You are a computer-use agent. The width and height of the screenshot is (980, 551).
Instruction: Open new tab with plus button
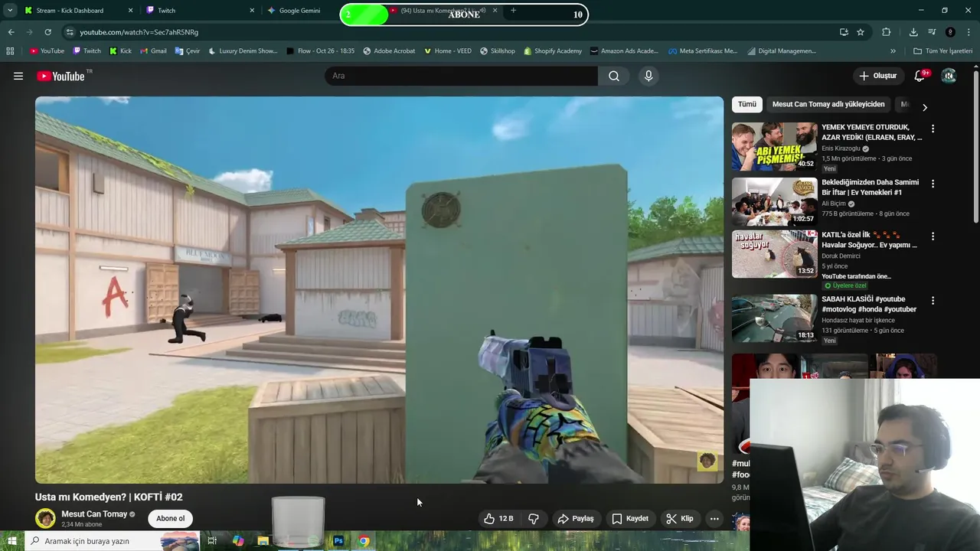tap(513, 11)
